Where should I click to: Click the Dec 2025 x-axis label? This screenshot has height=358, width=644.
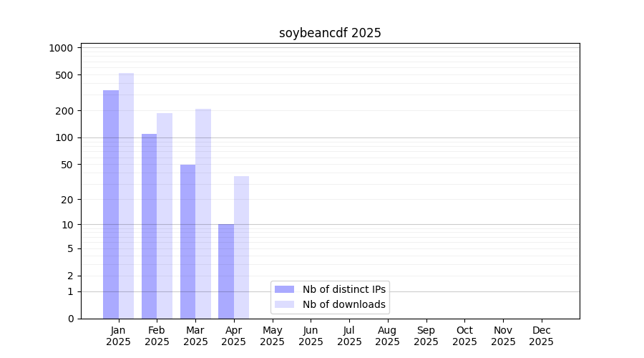pos(541,336)
